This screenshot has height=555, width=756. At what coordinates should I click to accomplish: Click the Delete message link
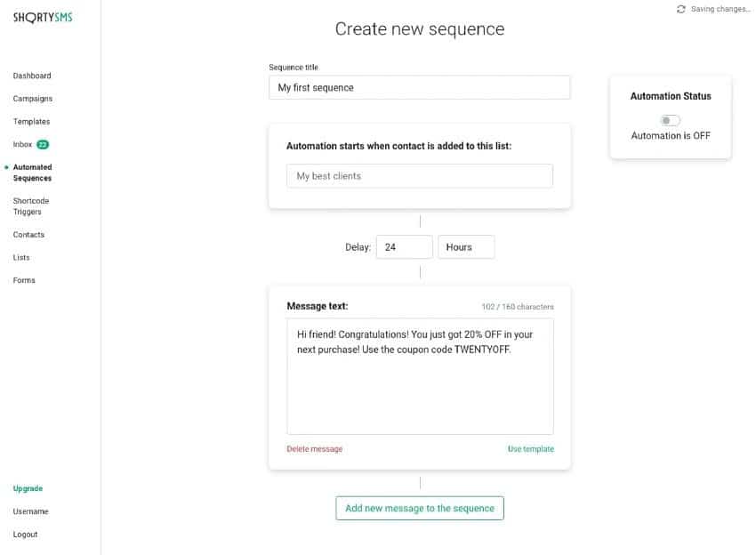[314, 449]
